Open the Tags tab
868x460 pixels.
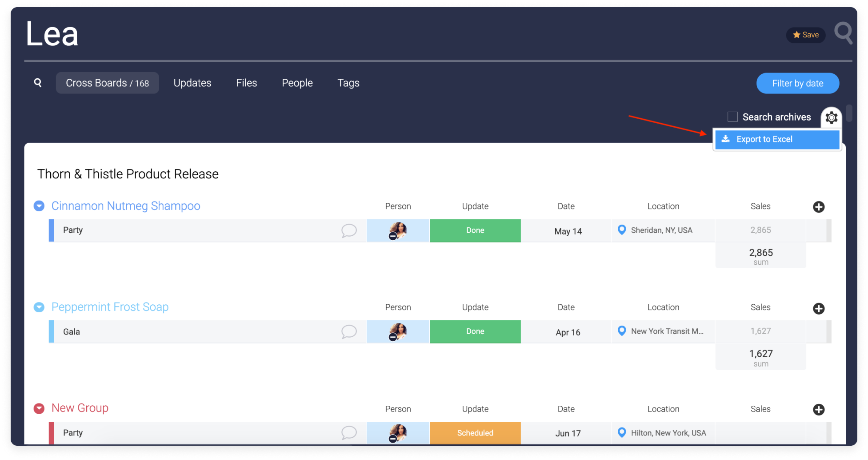click(x=348, y=83)
